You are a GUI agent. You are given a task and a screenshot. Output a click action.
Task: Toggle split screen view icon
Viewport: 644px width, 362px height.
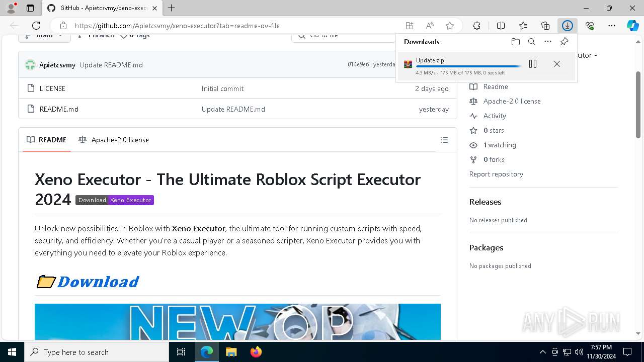pos(501,26)
